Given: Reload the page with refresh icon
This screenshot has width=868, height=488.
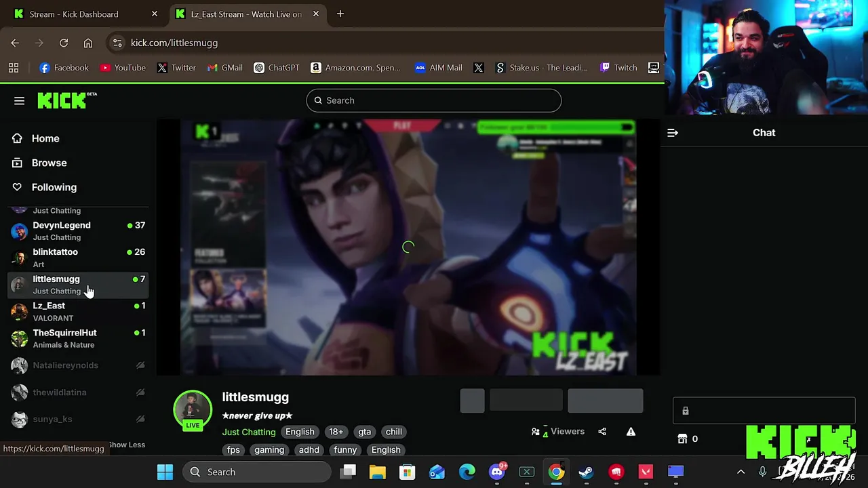Looking at the screenshot, I should click(64, 43).
